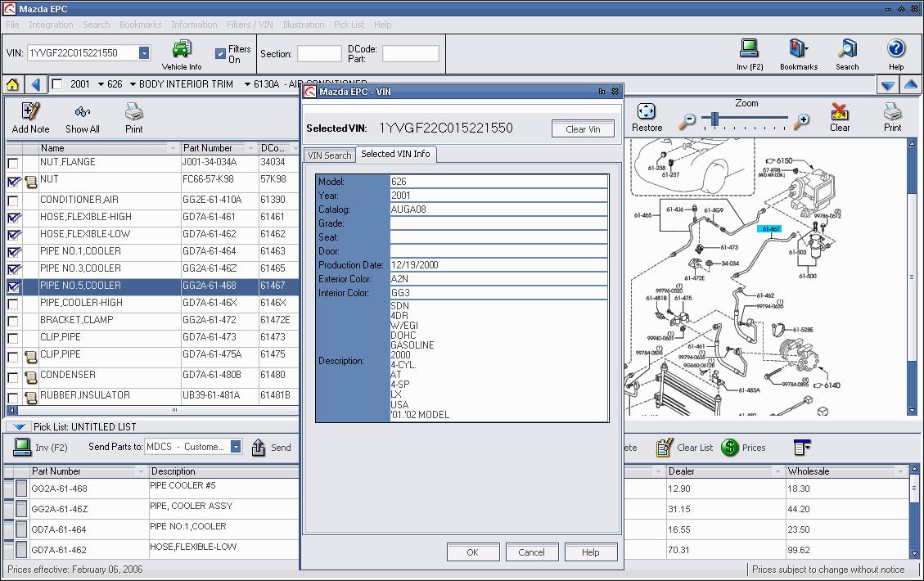
Task: Open Inv (F2) in the top toolbar
Action: (749, 49)
